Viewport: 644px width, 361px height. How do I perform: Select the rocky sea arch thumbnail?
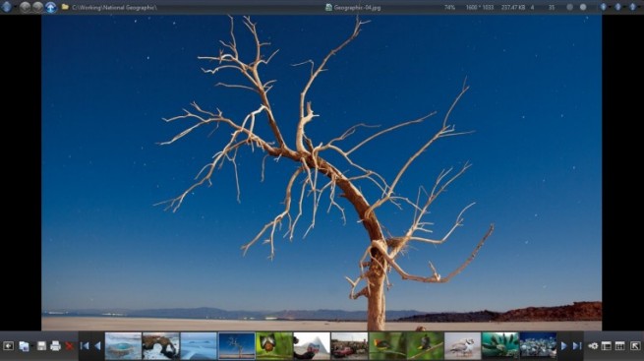pyautogui.click(x=161, y=346)
